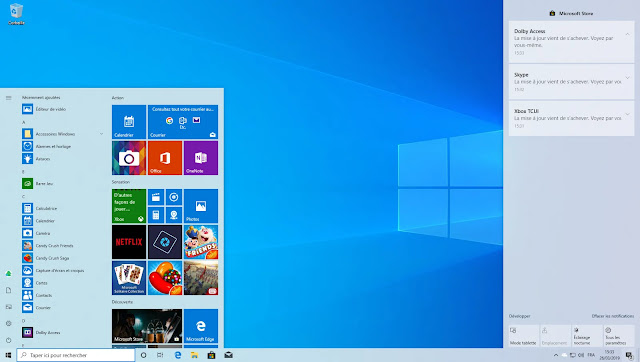Launch the orange Office tile
Image resolution: width=640 pixels, height=362 pixels.
click(165, 158)
